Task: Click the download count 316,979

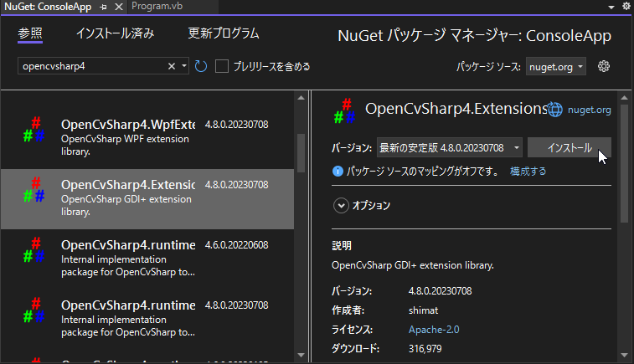Action: pyautogui.click(x=425, y=349)
